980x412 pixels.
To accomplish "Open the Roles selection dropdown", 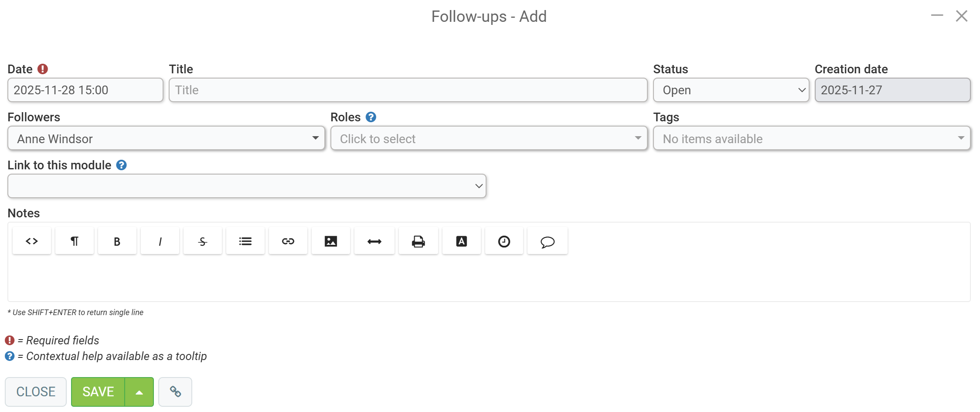I will [x=489, y=138].
